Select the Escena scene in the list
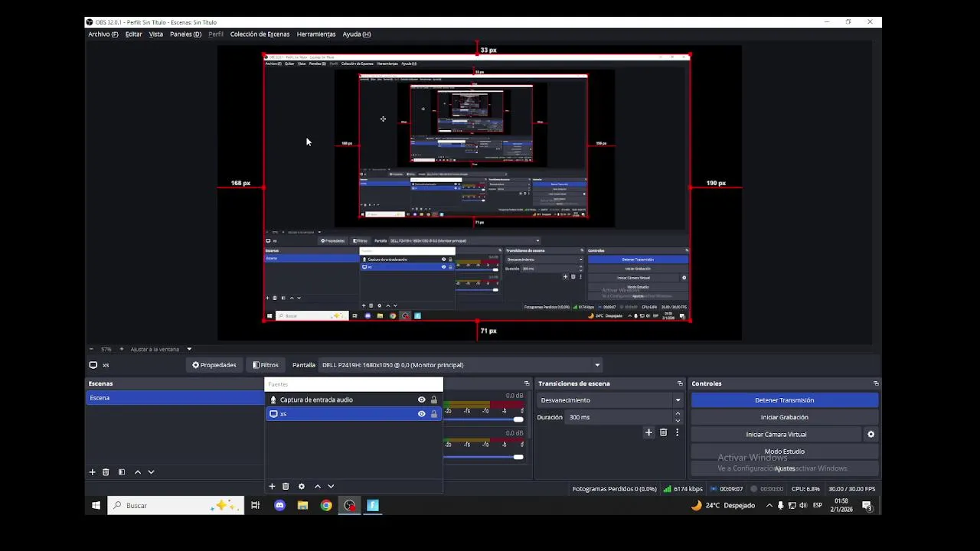980x551 pixels. click(x=175, y=398)
